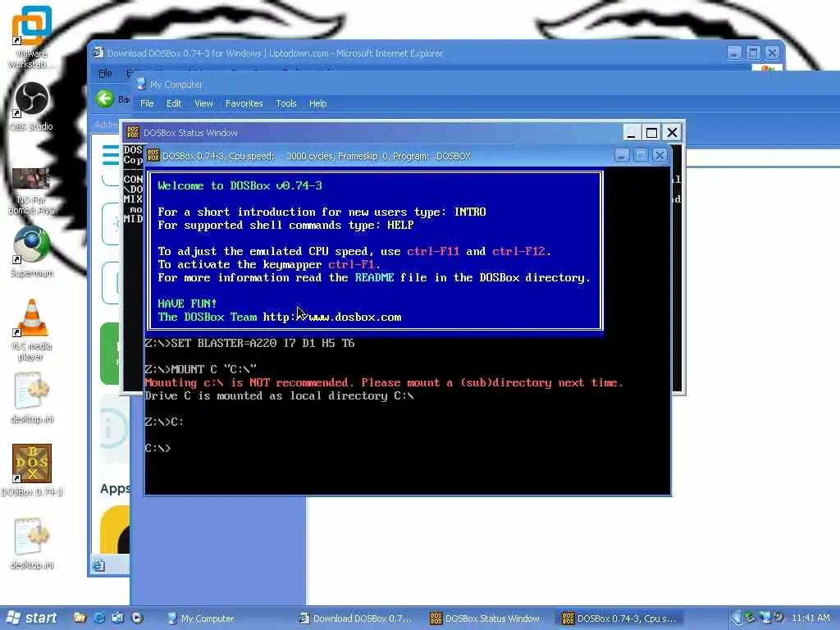Click the Show Desktop Quick Launch icon

[118, 618]
